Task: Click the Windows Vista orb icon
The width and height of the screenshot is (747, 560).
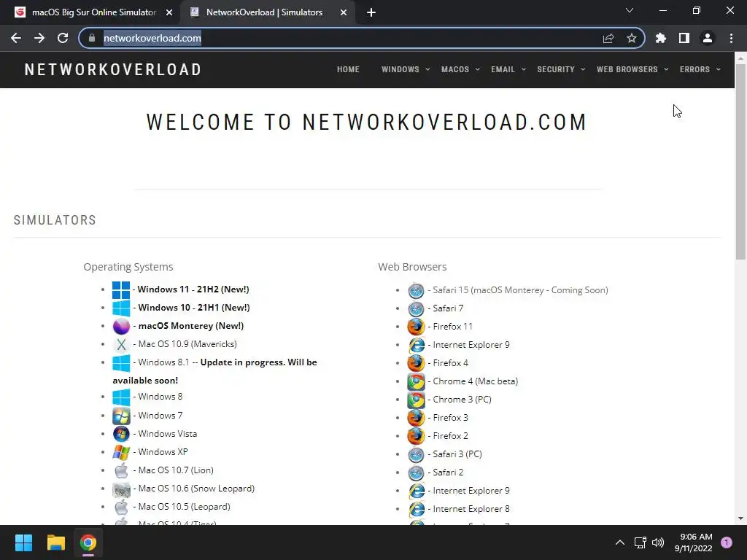Action: (121, 435)
